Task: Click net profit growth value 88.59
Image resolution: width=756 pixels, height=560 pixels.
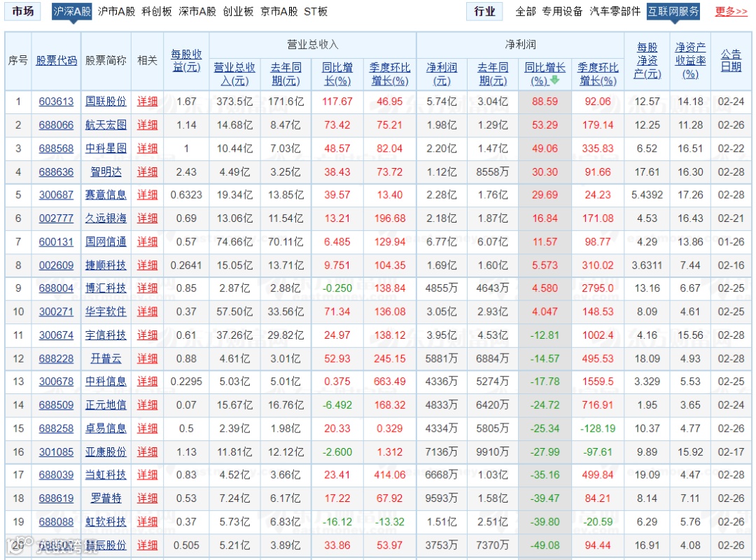Action: [x=545, y=101]
